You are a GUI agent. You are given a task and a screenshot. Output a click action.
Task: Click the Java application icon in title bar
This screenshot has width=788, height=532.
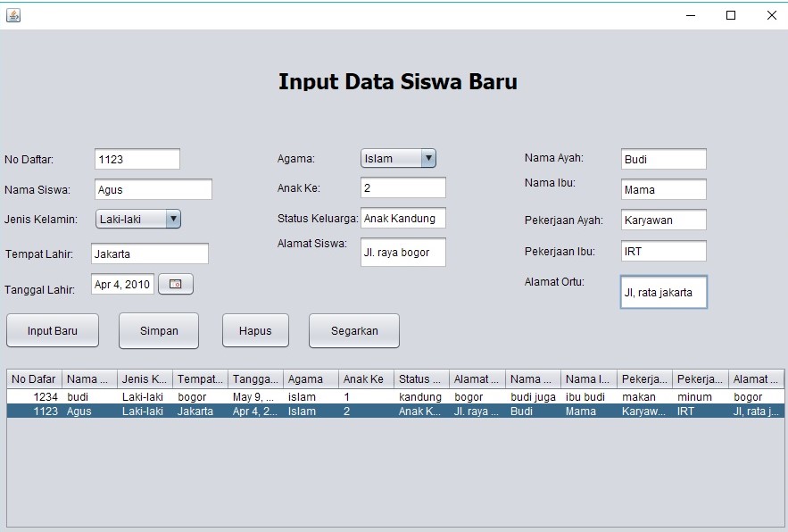tap(12, 14)
